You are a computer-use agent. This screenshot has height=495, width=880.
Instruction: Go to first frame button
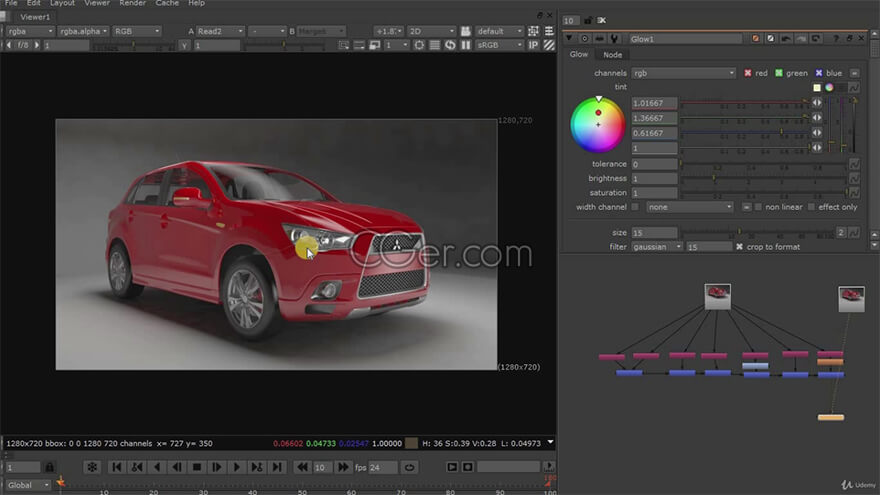(x=116, y=467)
